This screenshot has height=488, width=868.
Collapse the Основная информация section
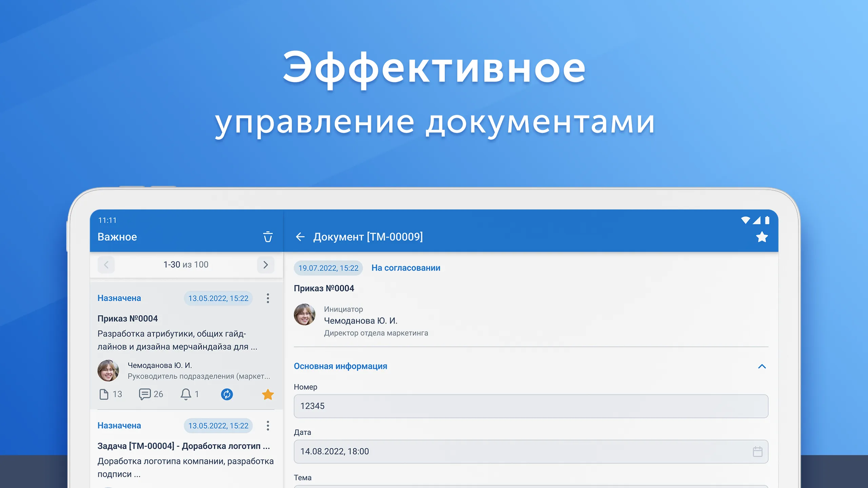click(762, 366)
